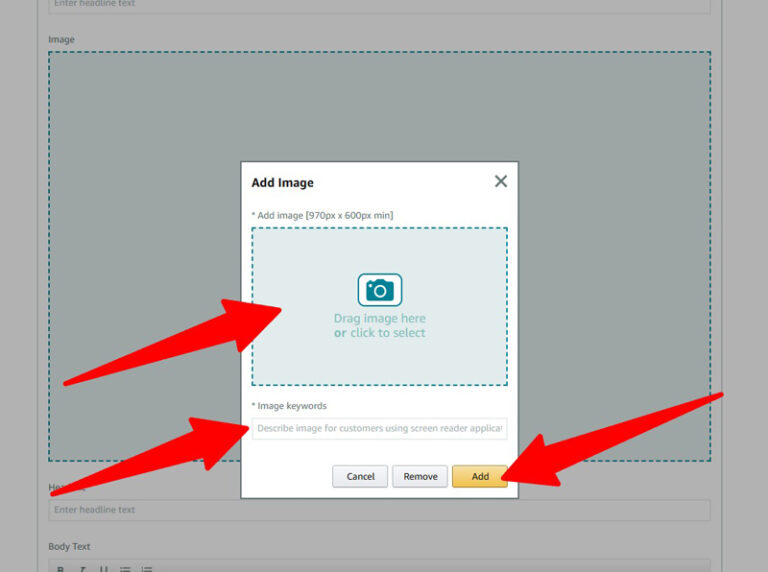Click the Cancel button
This screenshot has height=572, width=768.
pos(360,476)
